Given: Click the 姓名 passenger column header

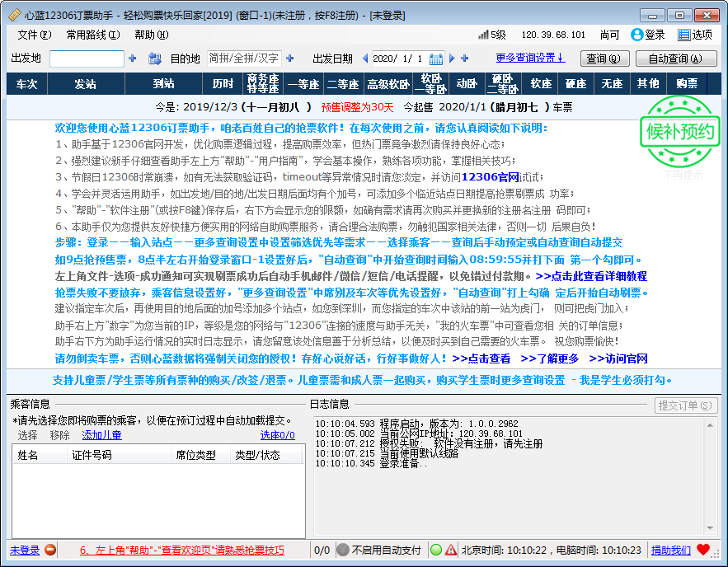Looking at the screenshot, I should click(x=40, y=455).
